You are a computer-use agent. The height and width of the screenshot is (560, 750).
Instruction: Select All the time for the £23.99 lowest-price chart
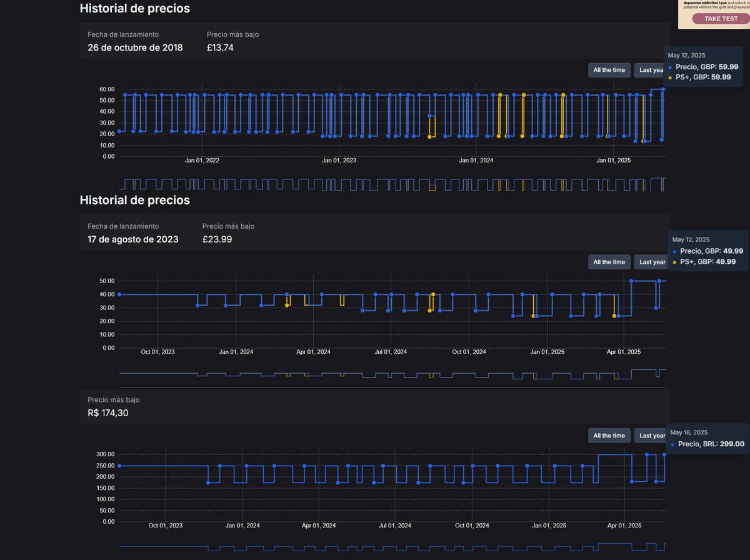tap(609, 262)
